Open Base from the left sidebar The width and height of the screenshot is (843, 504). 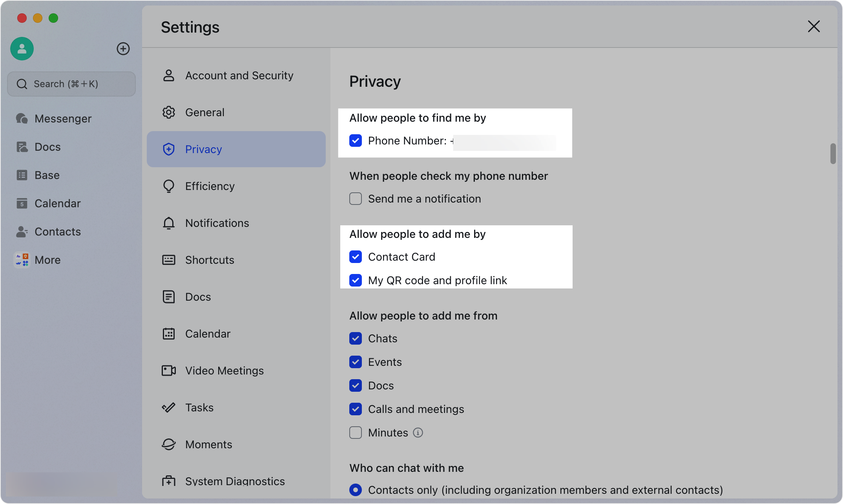click(x=47, y=175)
